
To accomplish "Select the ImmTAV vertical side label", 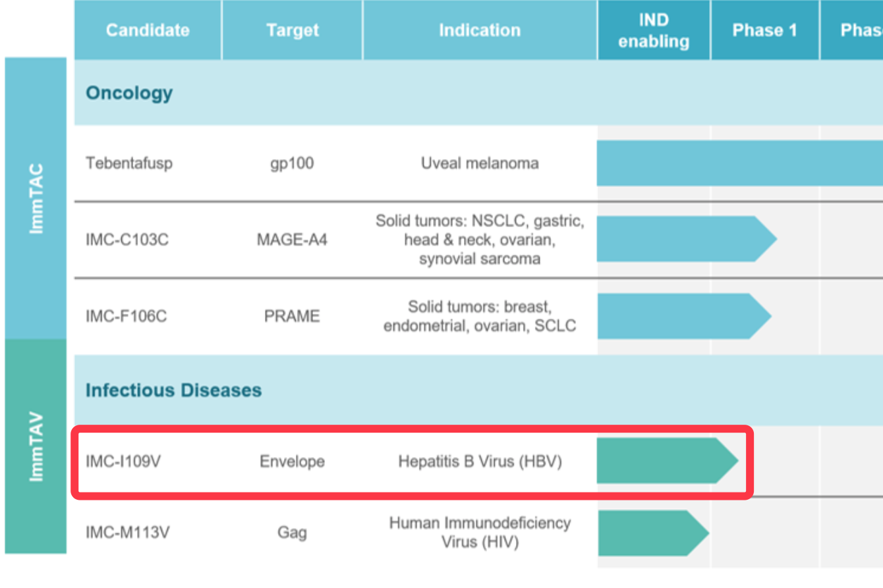I will pos(36,446).
